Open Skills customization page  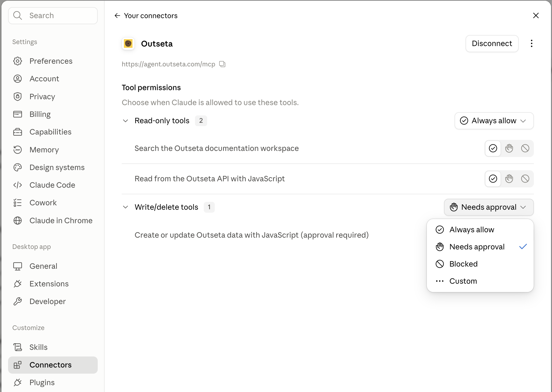tap(53, 347)
